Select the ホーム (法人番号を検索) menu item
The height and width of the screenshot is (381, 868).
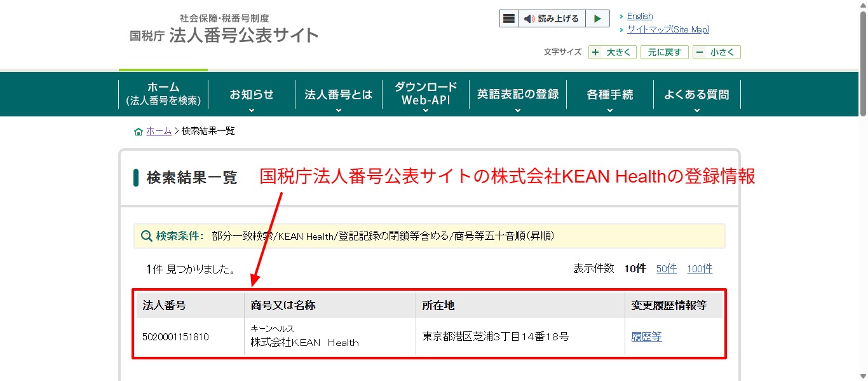163,94
